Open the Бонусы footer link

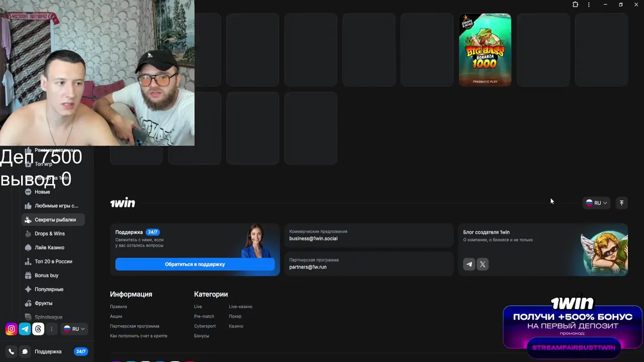201,336
